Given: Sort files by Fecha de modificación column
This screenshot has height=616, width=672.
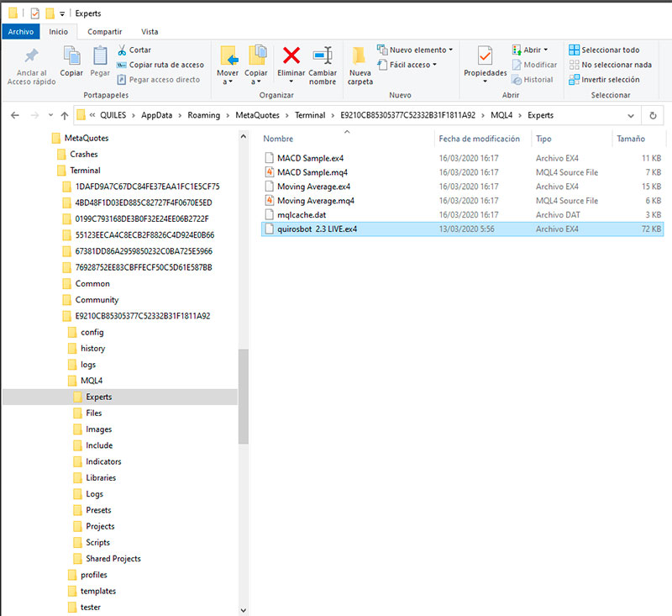Looking at the screenshot, I should point(479,139).
